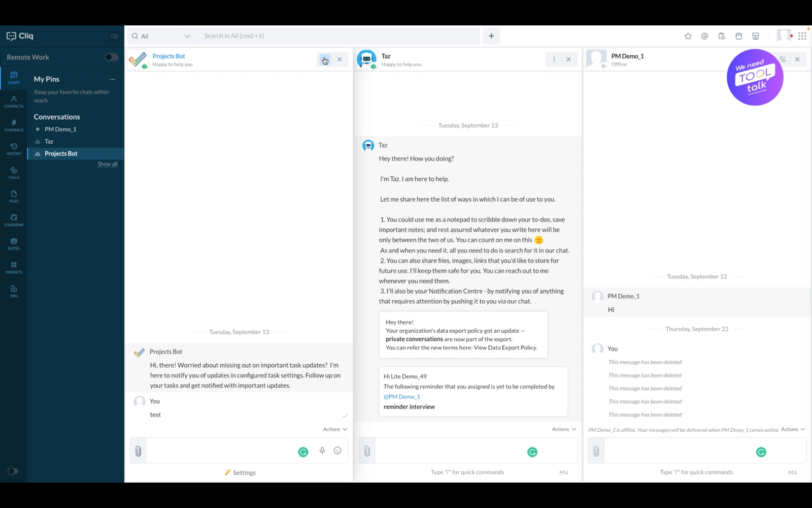
Task: Open the mentions @ icon
Action: click(704, 36)
